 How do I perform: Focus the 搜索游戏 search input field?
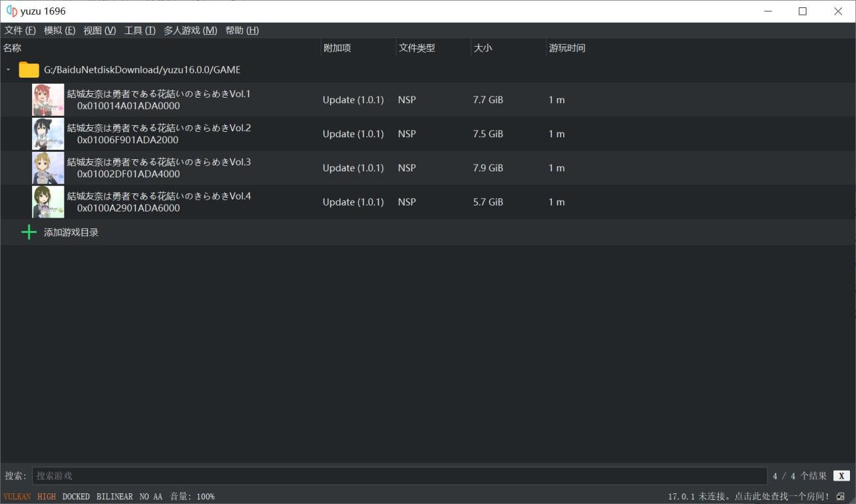click(399, 476)
